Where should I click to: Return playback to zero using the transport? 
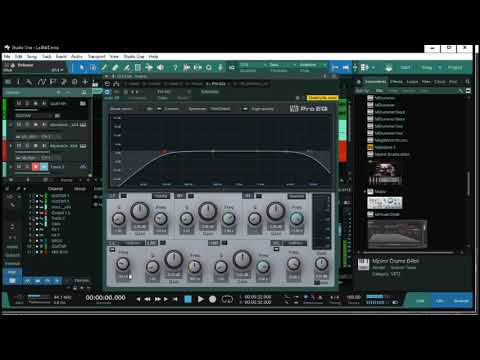(175, 299)
